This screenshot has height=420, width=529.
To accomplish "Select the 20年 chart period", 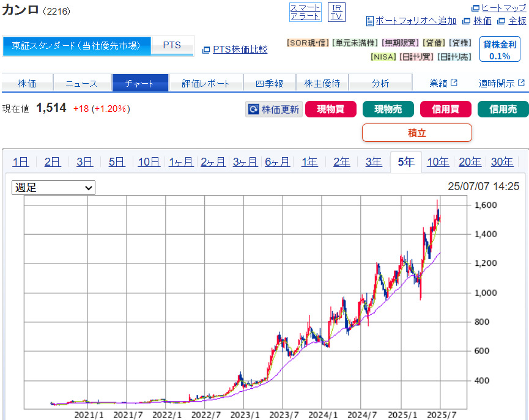I will pyautogui.click(x=470, y=162).
